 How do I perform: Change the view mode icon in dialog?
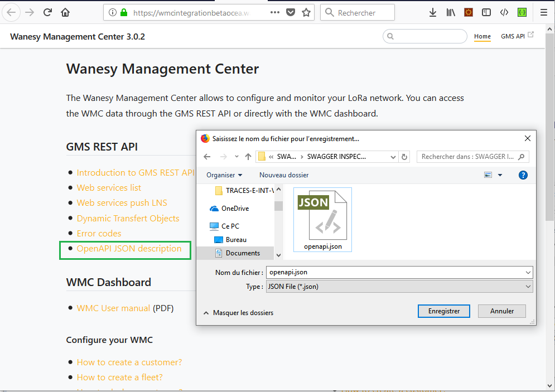point(488,175)
